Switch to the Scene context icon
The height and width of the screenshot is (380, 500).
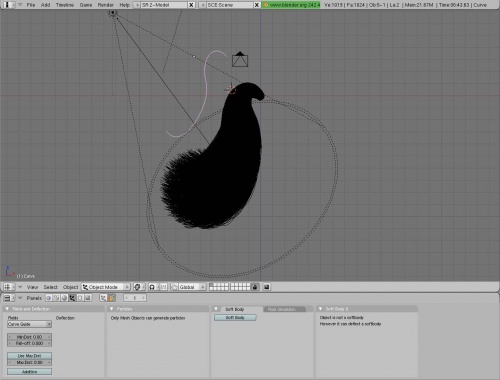88,298
